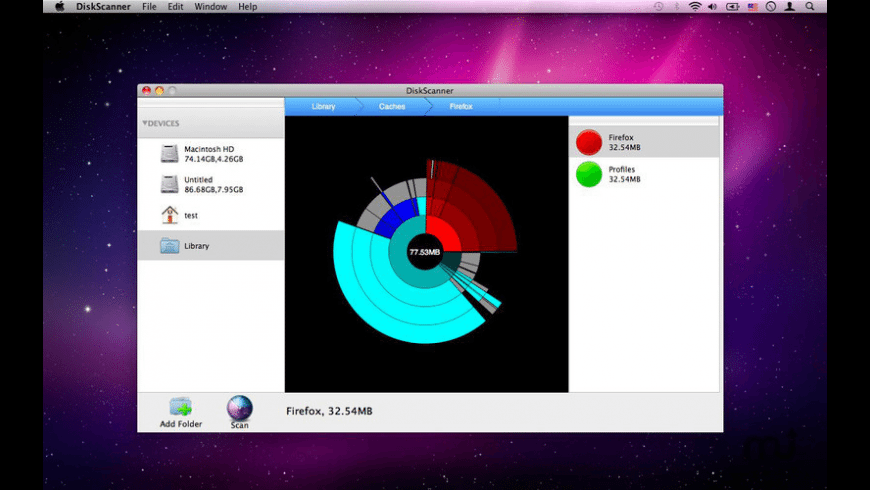Click the Scan globe icon
The image size is (870, 490).
pyautogui.click(x=240, y=407)
